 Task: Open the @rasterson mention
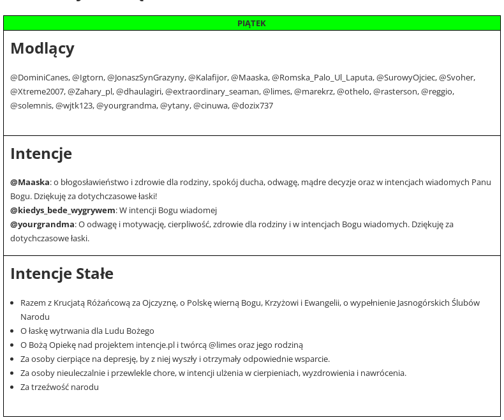click(x=396, y=91)
